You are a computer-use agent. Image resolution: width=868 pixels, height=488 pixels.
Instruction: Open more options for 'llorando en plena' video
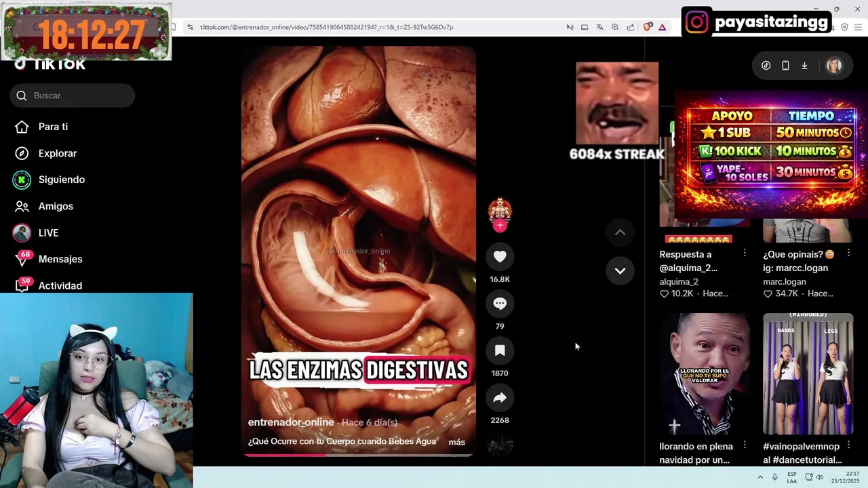pyautogui.click(x=745, y=445)
